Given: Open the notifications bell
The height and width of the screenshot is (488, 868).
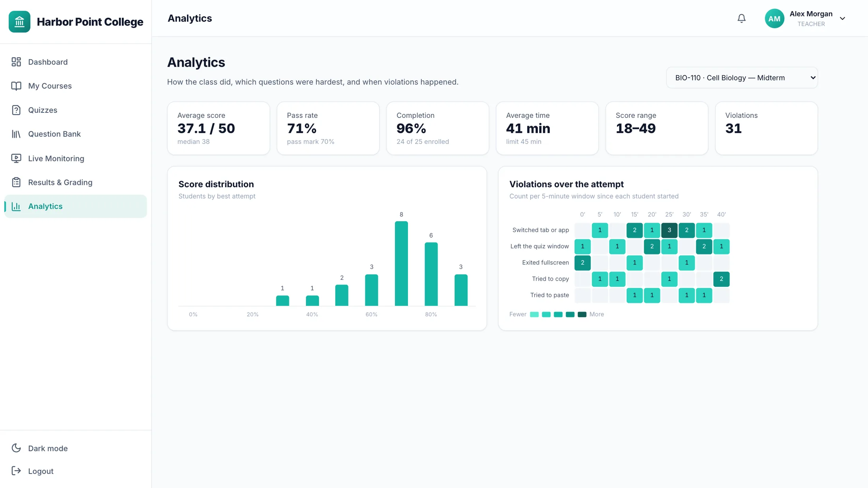Looking at the screenshot, I should point(741,19).
